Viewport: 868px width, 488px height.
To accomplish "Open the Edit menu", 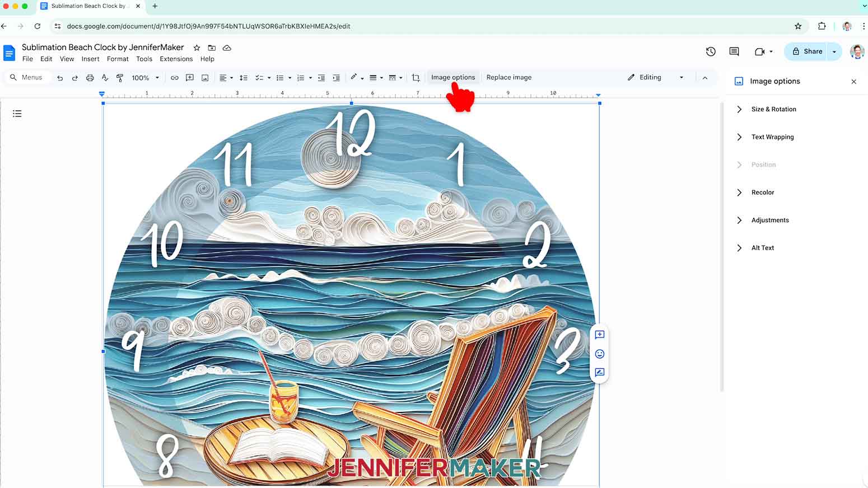I will pyautogui.click(x=46, y=59).
